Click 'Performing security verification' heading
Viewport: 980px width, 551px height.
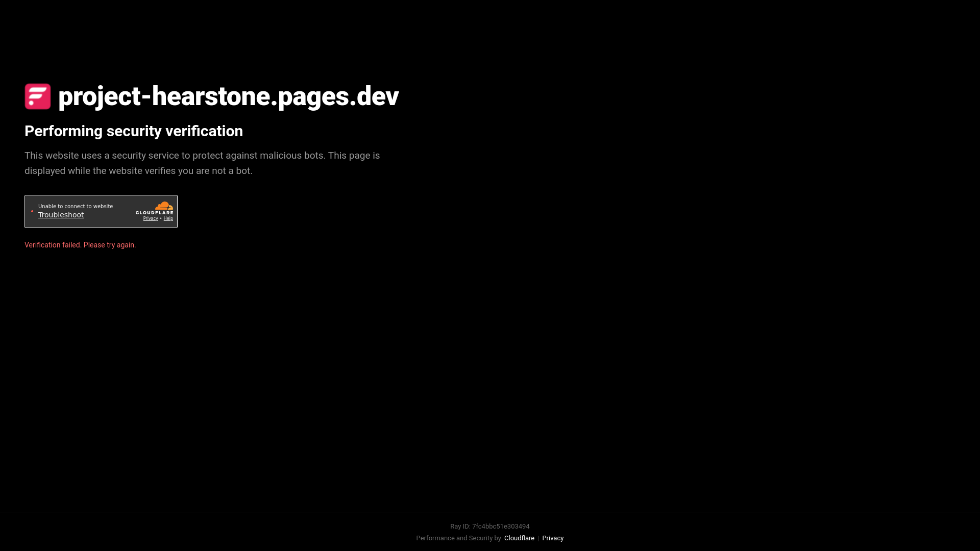(x=134, y=131)
